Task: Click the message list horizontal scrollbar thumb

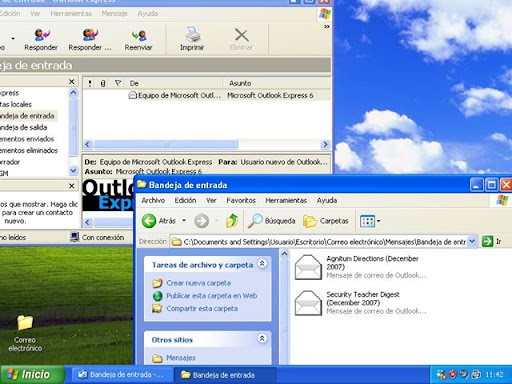Action: [x=166, y=144]
